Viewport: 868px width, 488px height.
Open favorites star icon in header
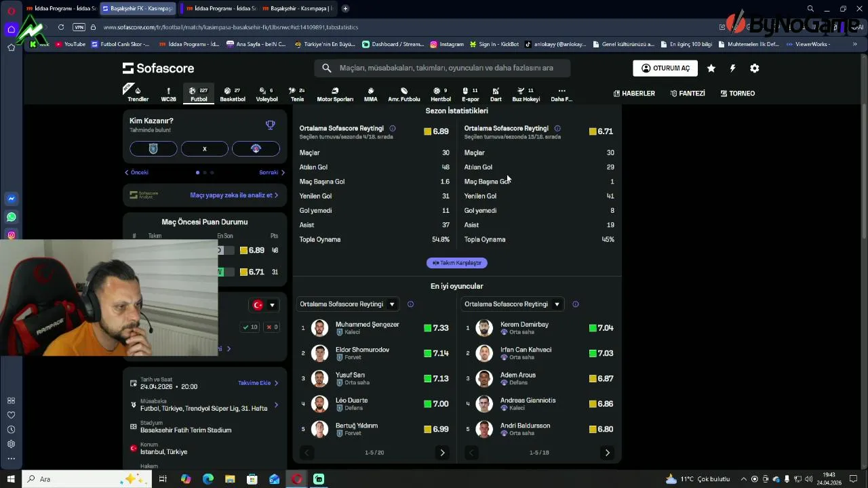coord(711,68)
